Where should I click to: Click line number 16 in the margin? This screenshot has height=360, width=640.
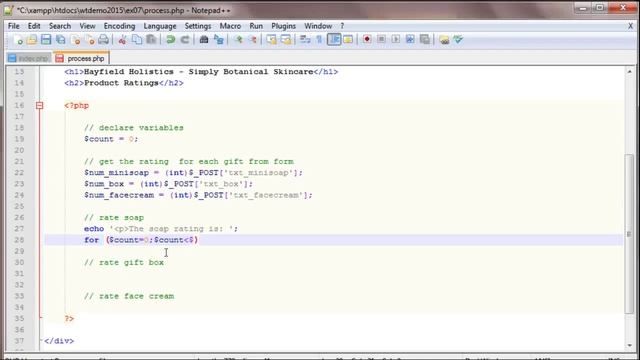pos(19,105)
